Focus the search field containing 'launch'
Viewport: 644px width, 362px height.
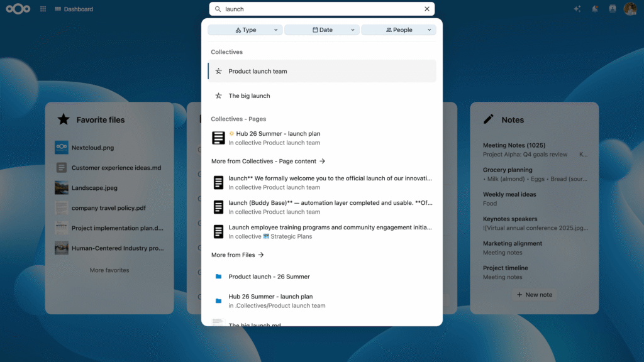tap(322, 9)
